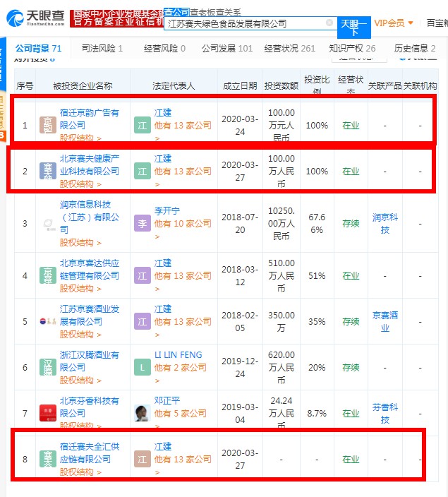
Task: Select the 查公司 search tab
Action: [176, 12]
